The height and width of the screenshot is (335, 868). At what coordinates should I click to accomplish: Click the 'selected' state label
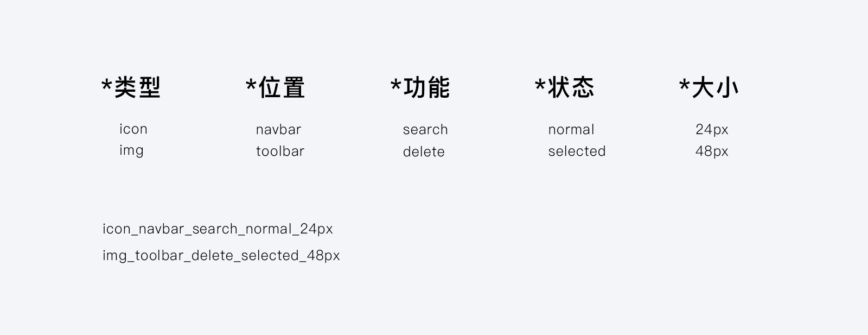coord(577,151)
